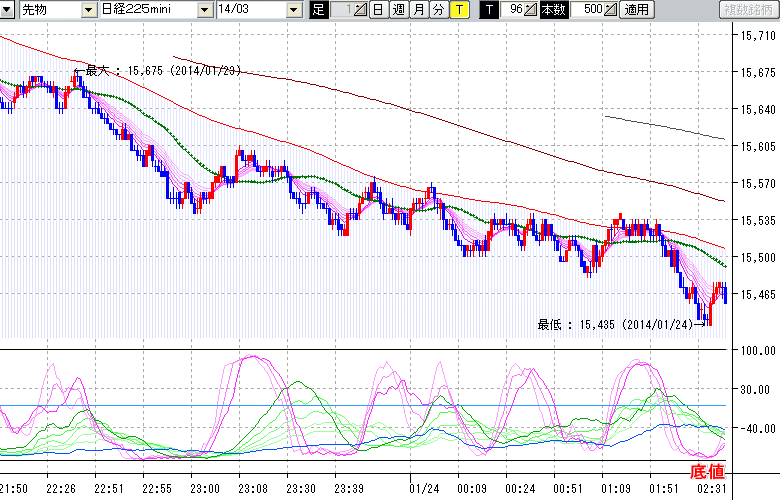The width and height of the screenshot is (780, 500).
Task: Select the 分 (minute) candle period button
Action: 437,10
